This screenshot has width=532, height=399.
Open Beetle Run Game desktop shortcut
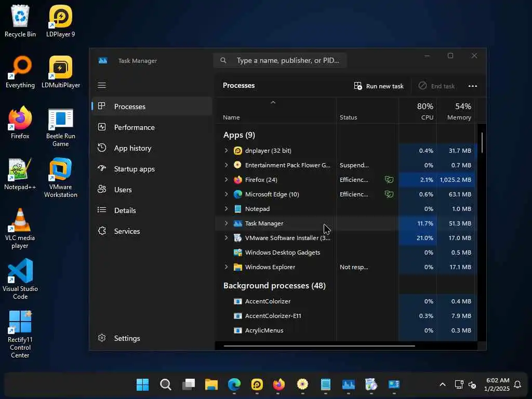click(61, 127)
